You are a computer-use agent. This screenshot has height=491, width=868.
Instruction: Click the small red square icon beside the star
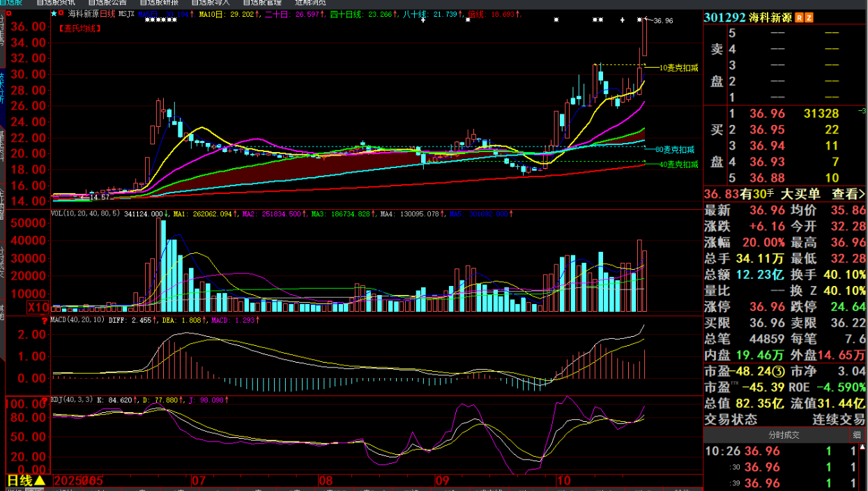point(62,13)
